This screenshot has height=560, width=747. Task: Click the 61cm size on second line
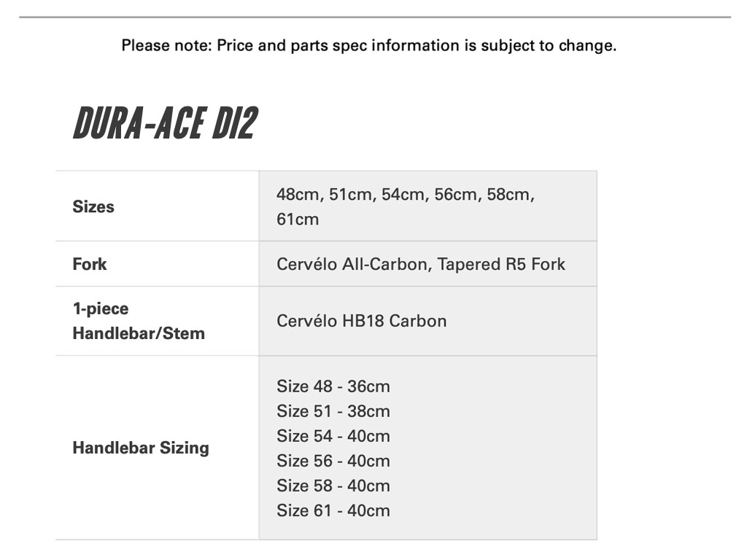(298, 219)
